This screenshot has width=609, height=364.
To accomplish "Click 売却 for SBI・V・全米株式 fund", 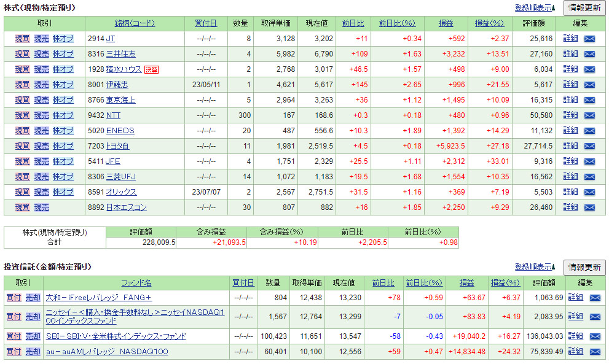I will click(33, 336).
